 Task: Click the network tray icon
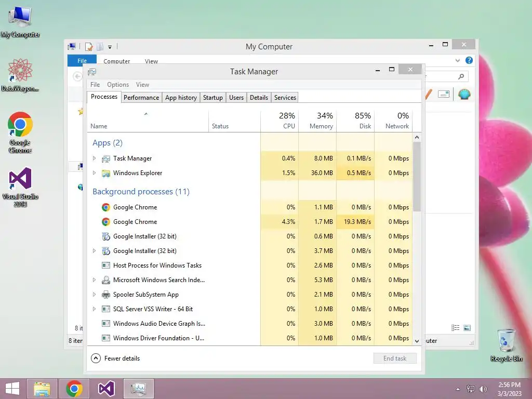pos(471,389)
